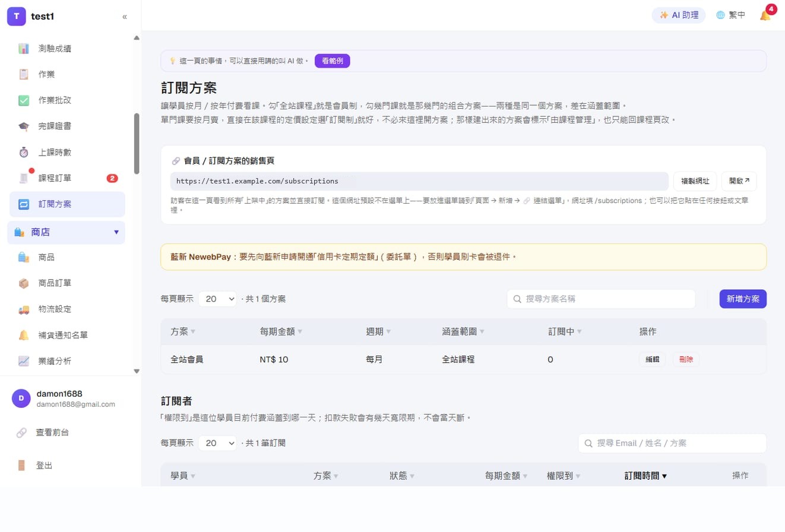This screenshot has width=785, height=532.
Task: Click the test1 workspace avatar icon
Action: [x=17, y=17]
